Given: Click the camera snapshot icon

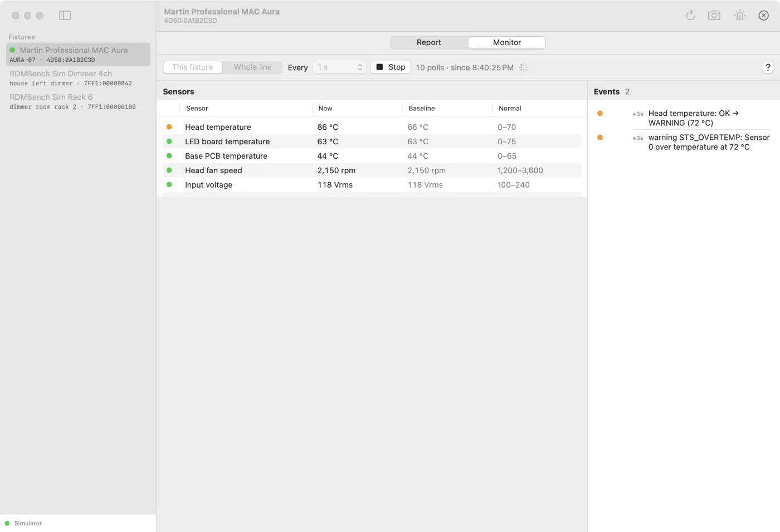Looking at the screenshot, I should tap(714, 16).
